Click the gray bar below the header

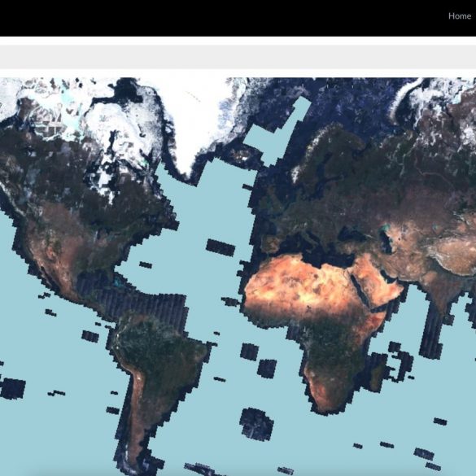tap(238, 57)
